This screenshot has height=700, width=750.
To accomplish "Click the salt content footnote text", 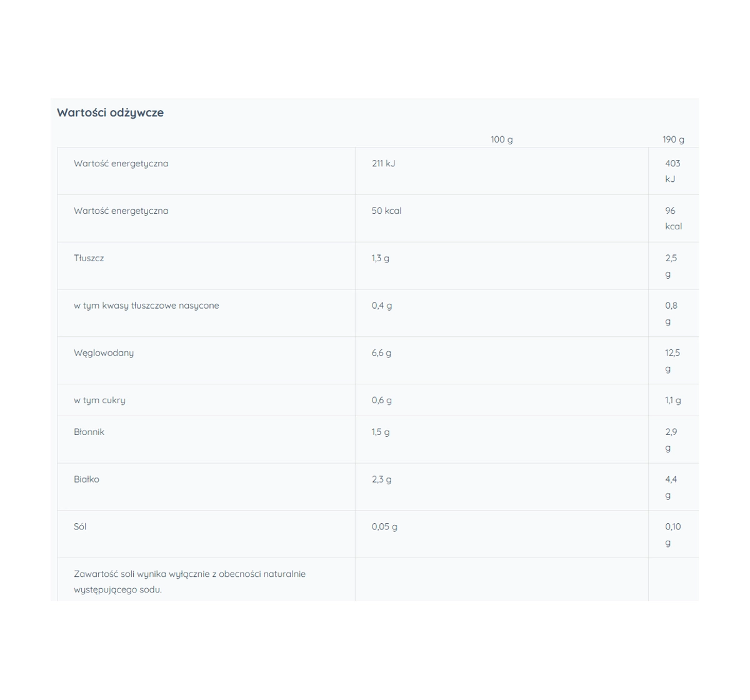I will (x=189, y=581).
